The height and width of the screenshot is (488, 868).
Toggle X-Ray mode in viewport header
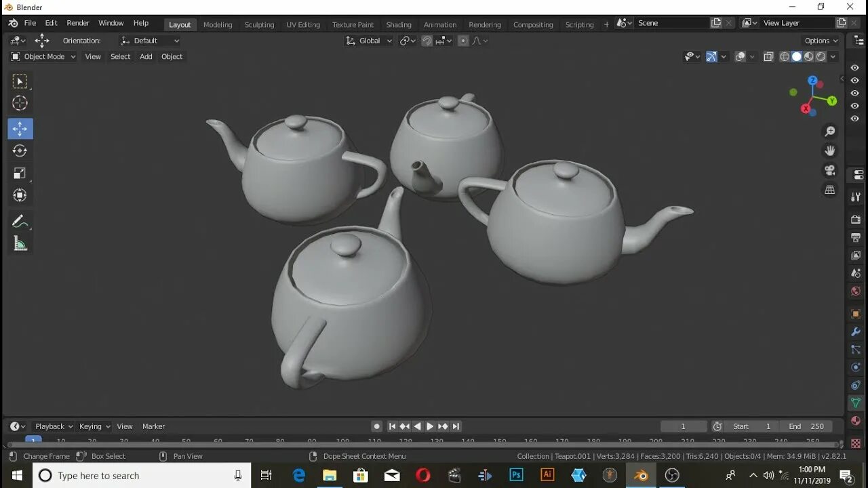tap(768, 57)
